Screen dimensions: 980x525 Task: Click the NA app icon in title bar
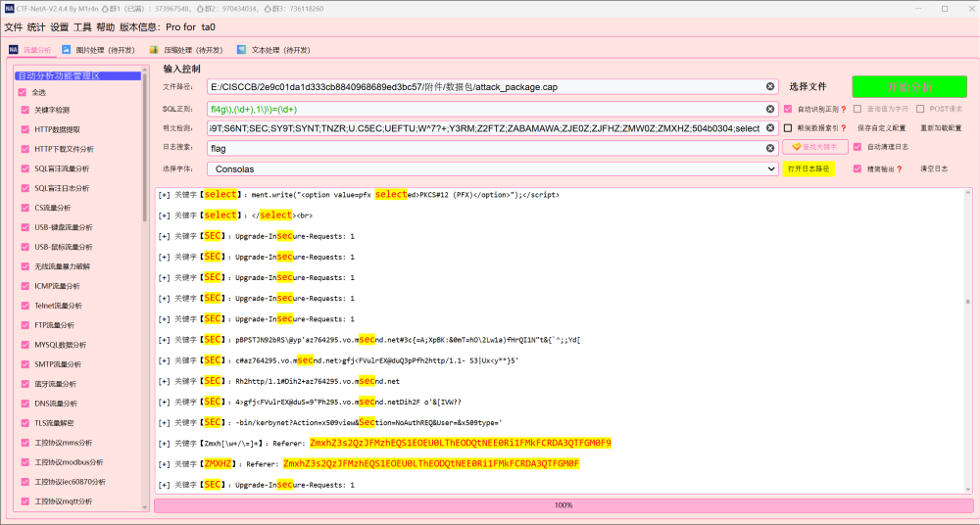click(11, 9)
